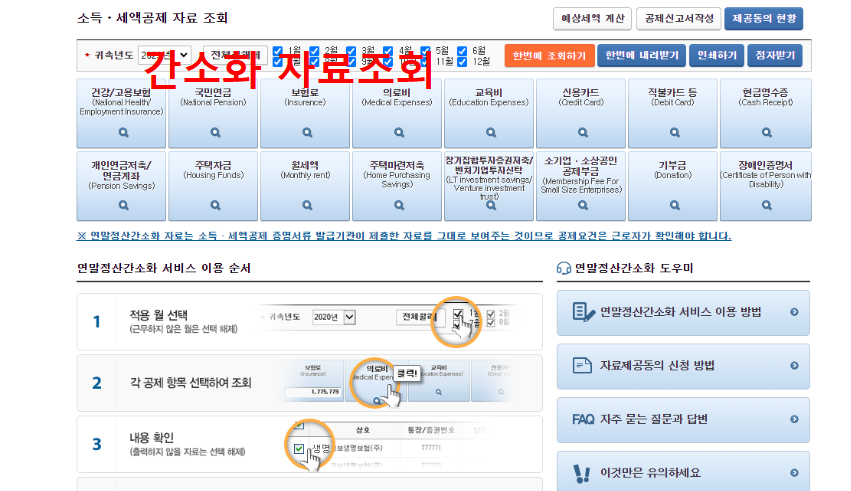Click the 점자받기 braille button
Image resolution: width=851 pixels, height=491 pixels.
click(775, 55)
